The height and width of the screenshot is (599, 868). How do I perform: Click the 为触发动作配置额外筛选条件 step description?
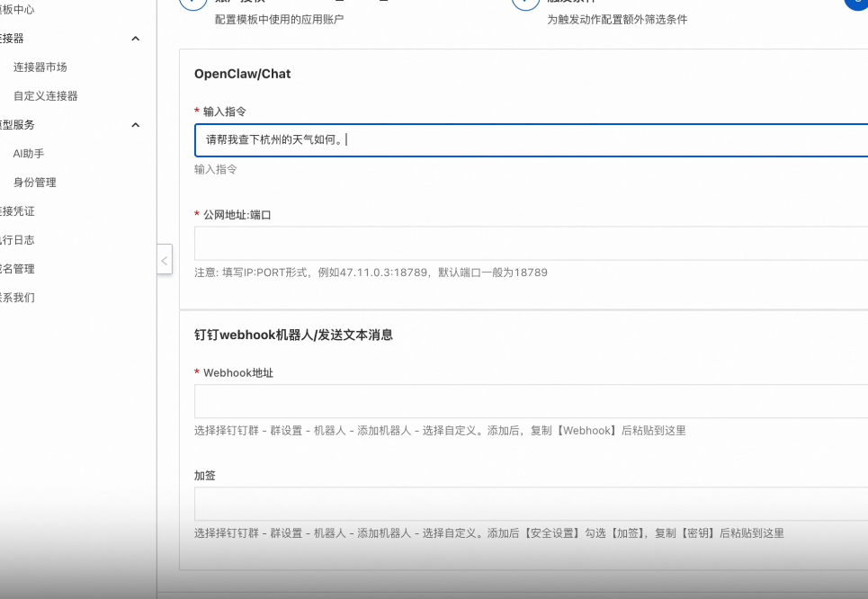click(617, 20)
